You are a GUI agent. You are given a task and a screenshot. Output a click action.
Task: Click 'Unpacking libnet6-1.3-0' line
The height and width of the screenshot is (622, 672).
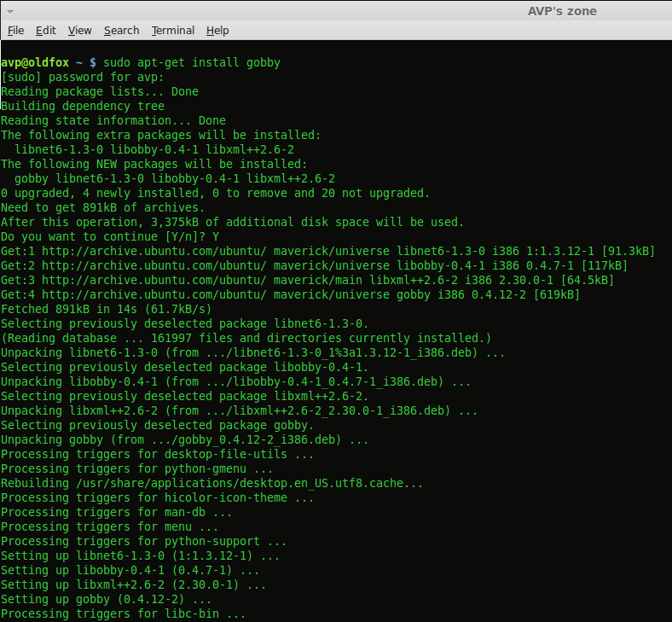pos(253,353)
